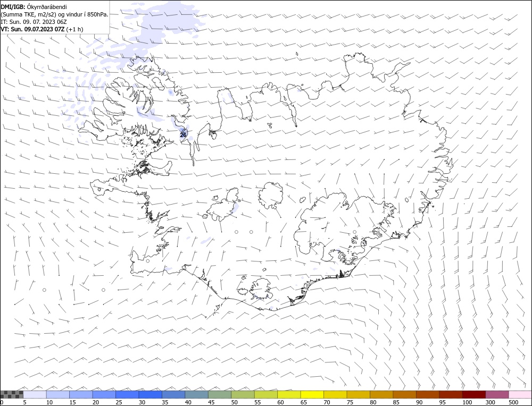Screen dimensions: 532x406
Task: Click the 300-500 mauve legend swatch
Action: click(x=497, y=394)
